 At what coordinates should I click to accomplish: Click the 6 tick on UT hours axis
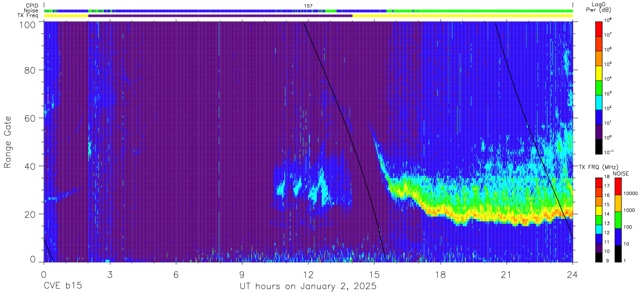tap(176, 274)
